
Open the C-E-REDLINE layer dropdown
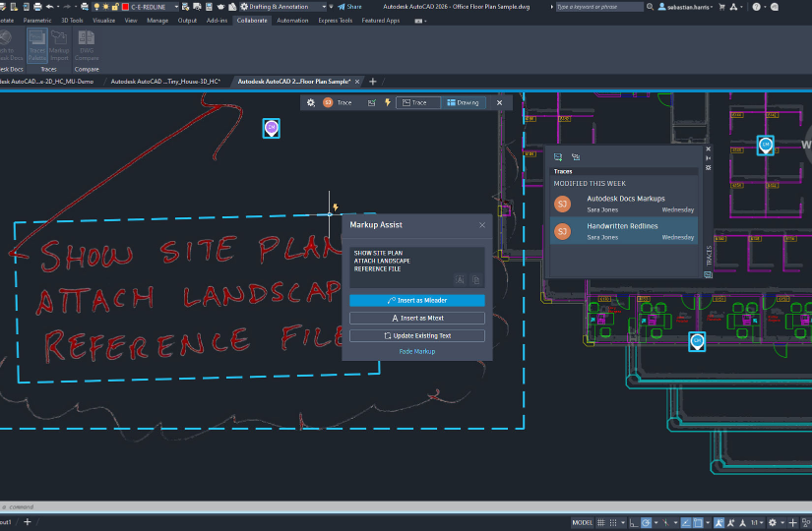coord(176,7)
